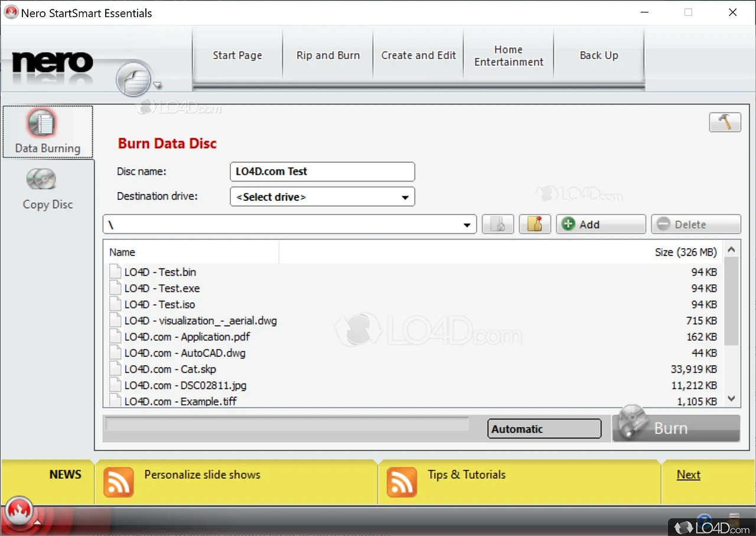Viewport: 756px width, 536px height.
Task: Open RSS feed for Tips & Tutorials
Action: tap(402, 482)
